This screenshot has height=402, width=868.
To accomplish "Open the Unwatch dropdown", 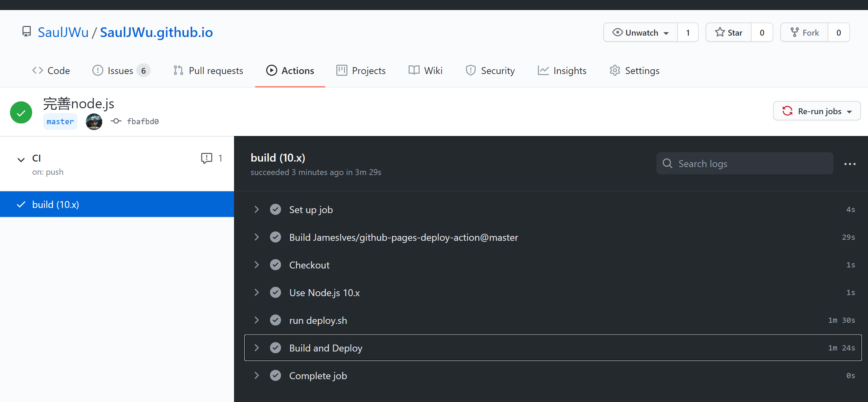I will [641, 33].
